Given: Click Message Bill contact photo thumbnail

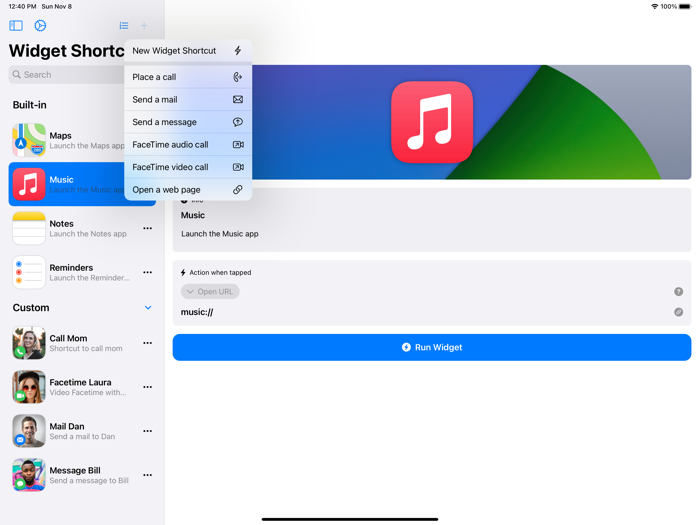Looking at the screenshot, I should pos(29,475).
